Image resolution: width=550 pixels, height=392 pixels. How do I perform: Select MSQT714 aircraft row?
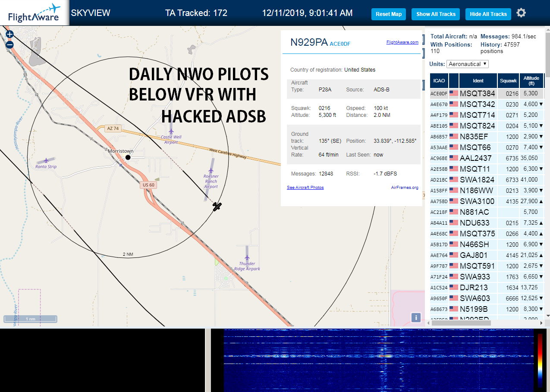tap(487, 115)
